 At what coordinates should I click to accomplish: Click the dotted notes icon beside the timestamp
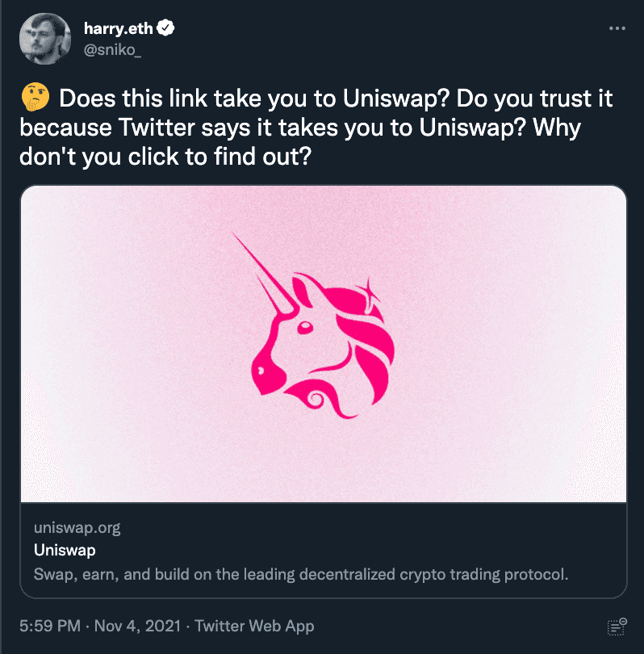click(x=617, y=627)
